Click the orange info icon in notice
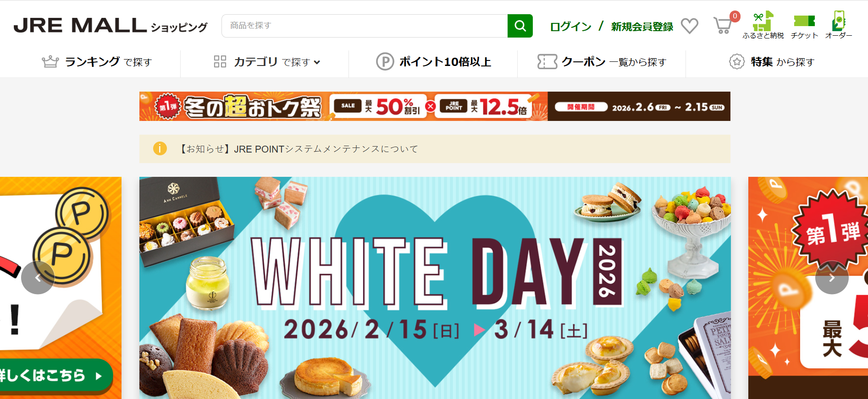 [160, 148]
